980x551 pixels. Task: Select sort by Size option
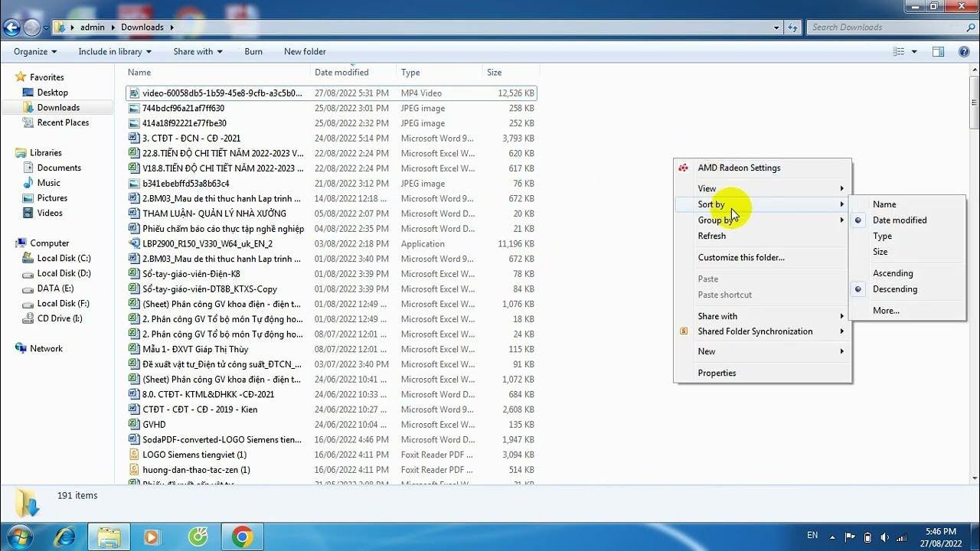click(x=880, y=252)
